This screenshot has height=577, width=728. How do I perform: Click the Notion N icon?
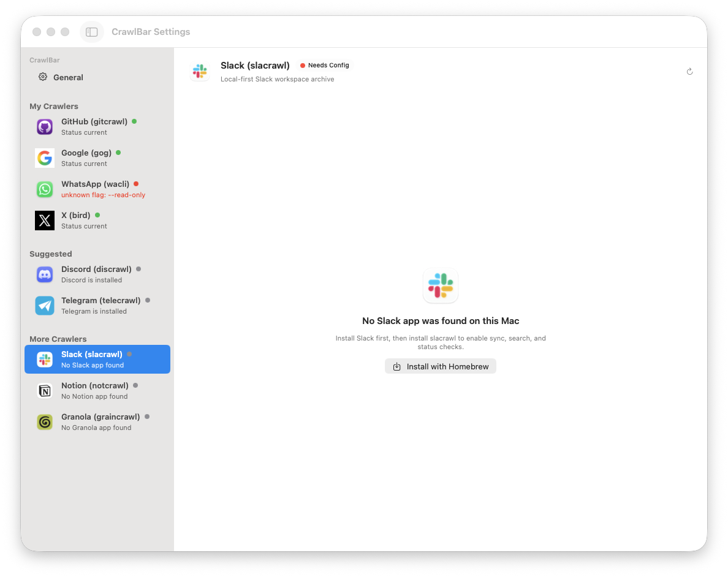45,391
